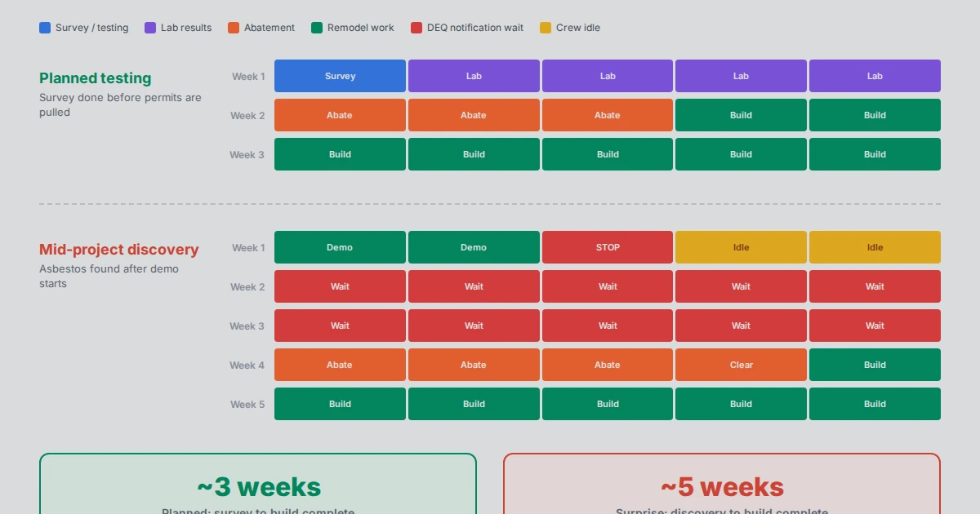
Task: Select the "Remodel work" legend label
Action: [361, 28]
